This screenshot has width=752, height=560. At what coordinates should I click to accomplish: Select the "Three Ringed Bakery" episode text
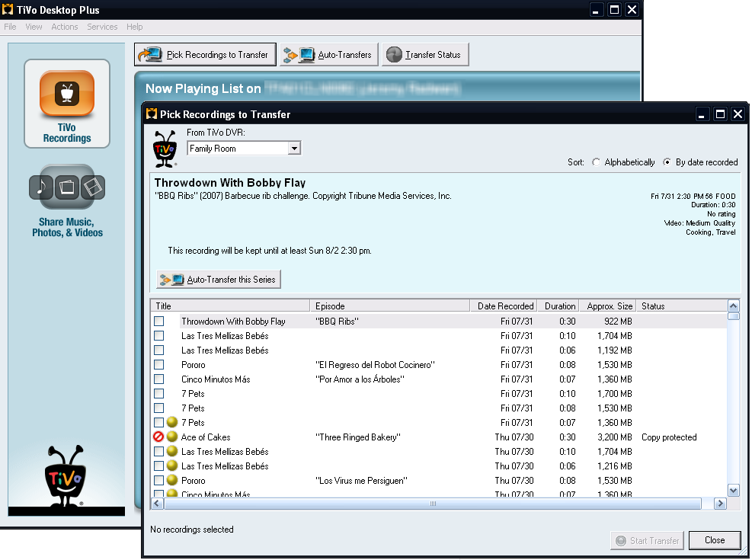358,437
